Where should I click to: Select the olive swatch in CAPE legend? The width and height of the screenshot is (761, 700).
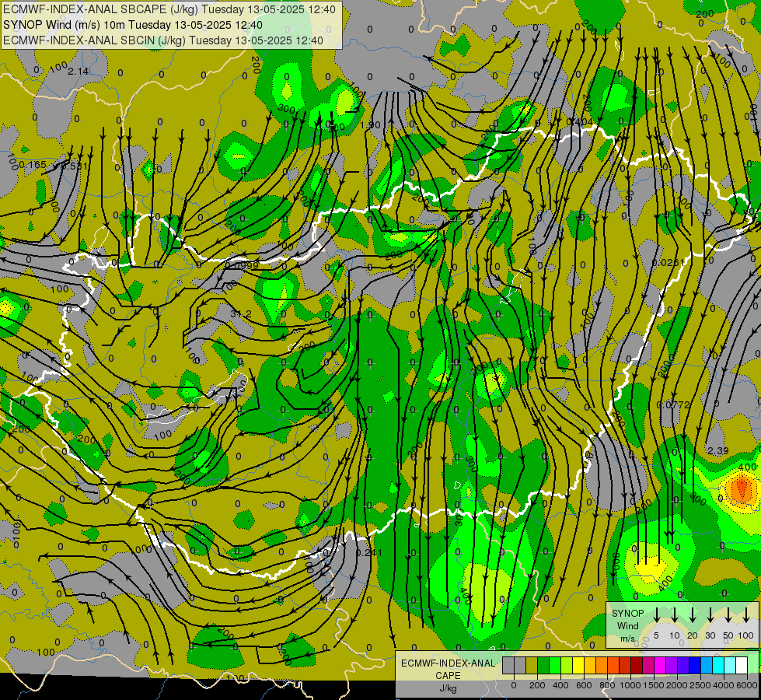coord(532,665)
